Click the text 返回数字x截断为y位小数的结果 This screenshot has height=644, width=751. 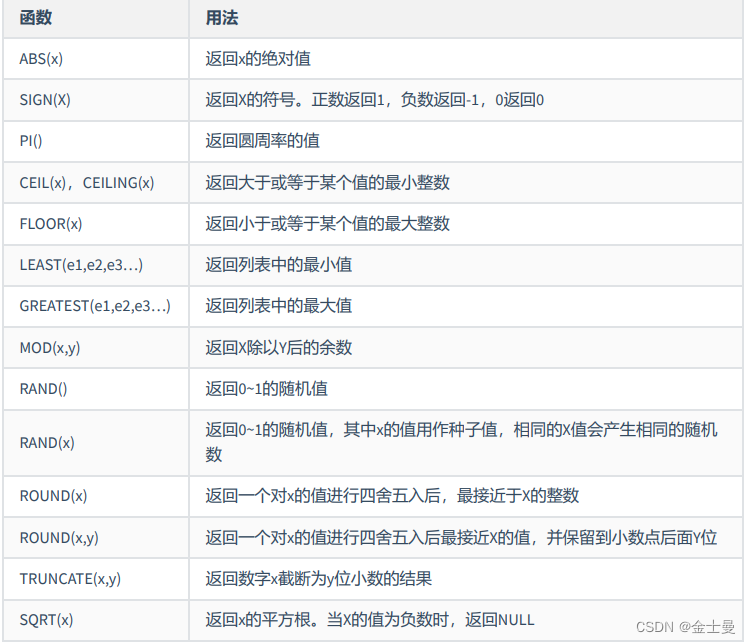tap(319, 579)
